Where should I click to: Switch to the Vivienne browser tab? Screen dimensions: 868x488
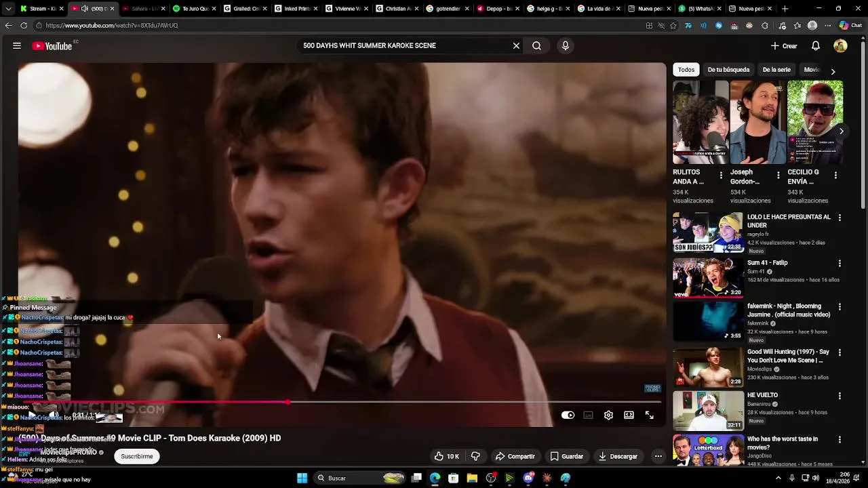347,9
